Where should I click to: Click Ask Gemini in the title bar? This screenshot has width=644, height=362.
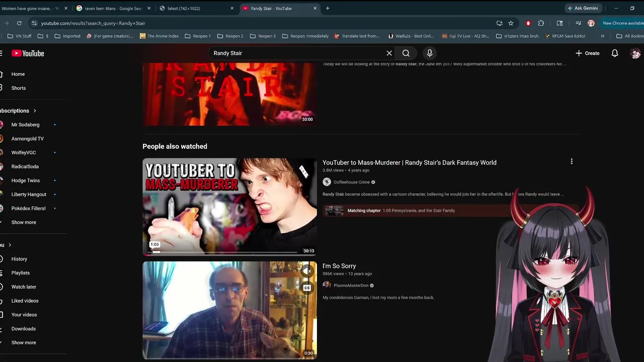tap(583, 8)
